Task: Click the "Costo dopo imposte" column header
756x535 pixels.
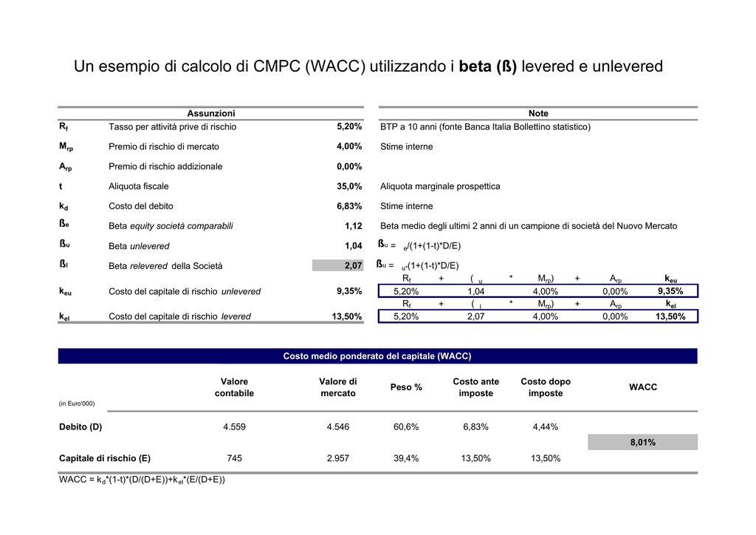Action: 546,387
